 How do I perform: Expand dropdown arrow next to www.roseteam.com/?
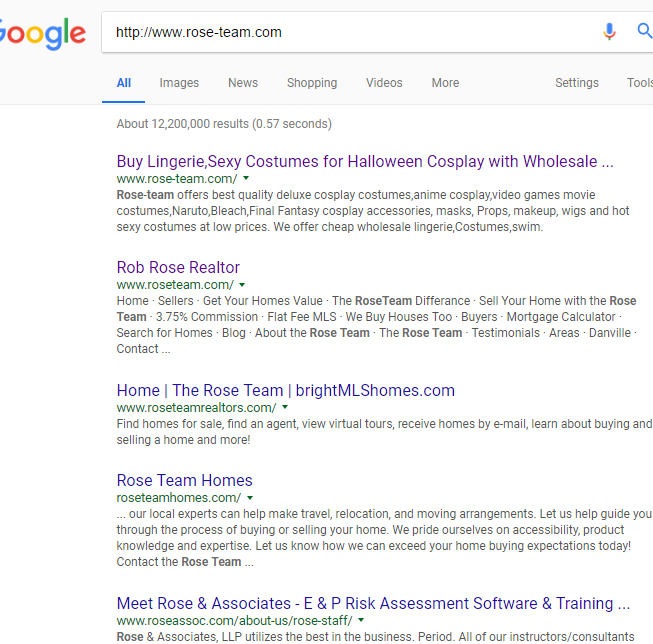242,285
